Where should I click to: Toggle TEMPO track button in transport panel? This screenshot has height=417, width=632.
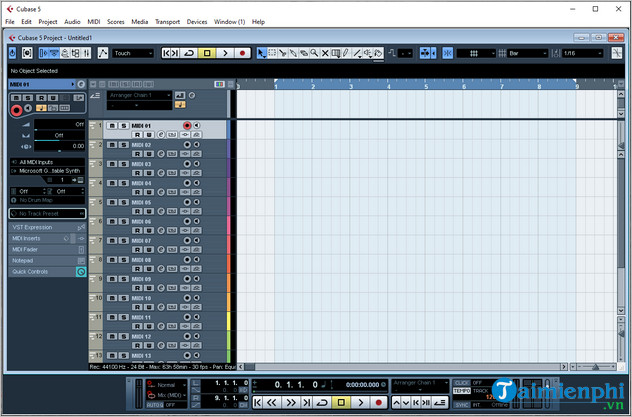coord(462,391)
